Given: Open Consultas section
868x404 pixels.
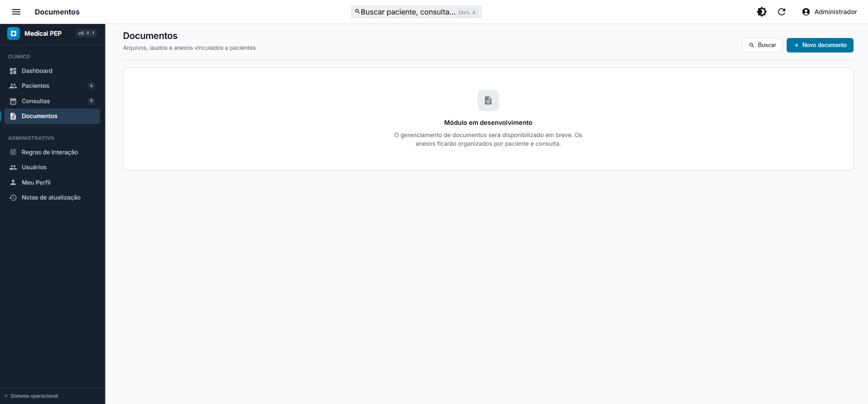Looking at the screenshot, I should [52, 101].
